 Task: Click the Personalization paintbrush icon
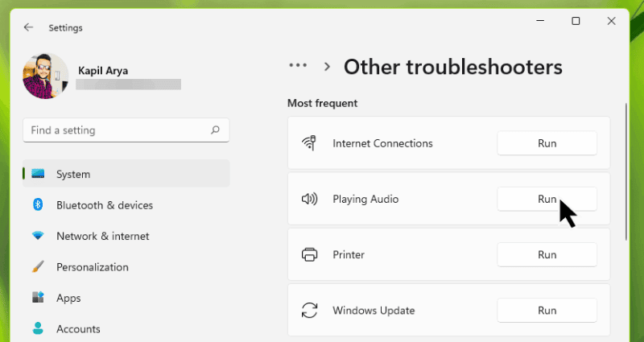pyautogui.click(x=37, y=267)
